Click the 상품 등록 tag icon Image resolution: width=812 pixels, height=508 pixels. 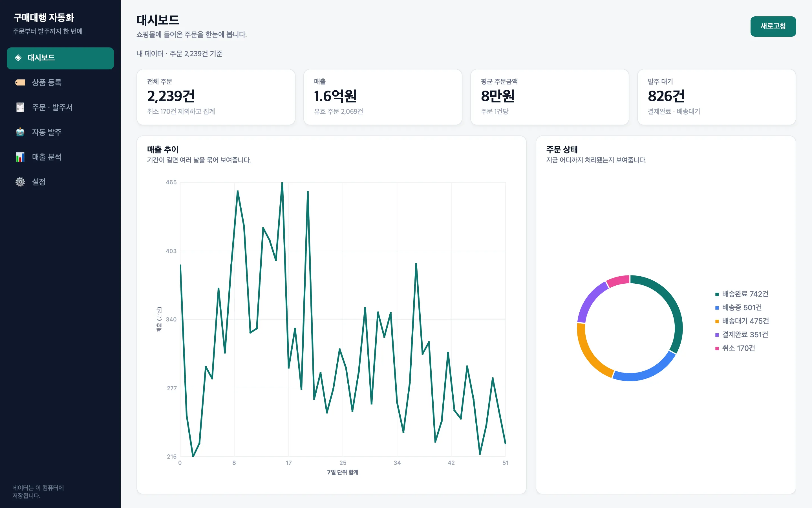coord(20,83)
